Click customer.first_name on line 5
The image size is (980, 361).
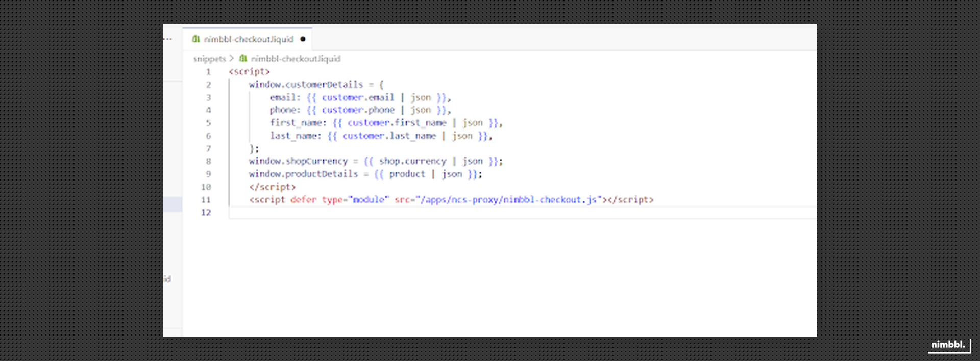(397, 123)
